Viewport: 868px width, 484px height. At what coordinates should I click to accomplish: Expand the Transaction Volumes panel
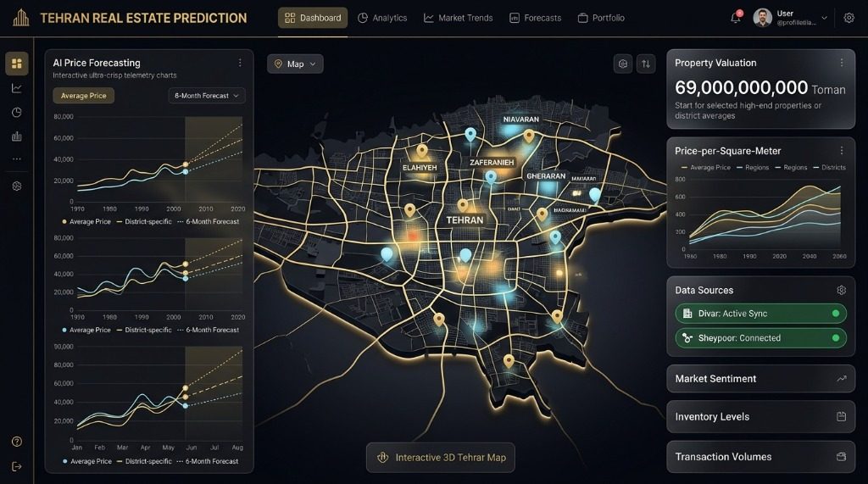(760, 457)
